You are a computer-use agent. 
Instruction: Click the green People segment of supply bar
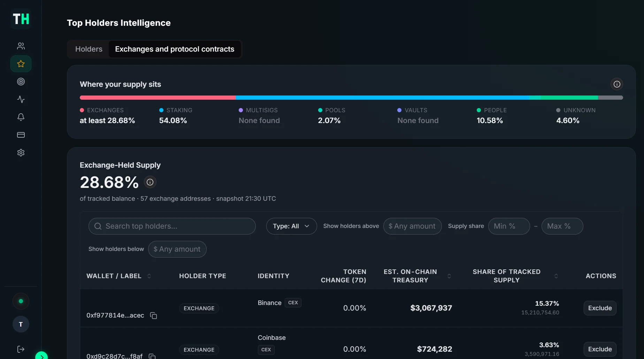pyautogui.click(x=569, y=98)
